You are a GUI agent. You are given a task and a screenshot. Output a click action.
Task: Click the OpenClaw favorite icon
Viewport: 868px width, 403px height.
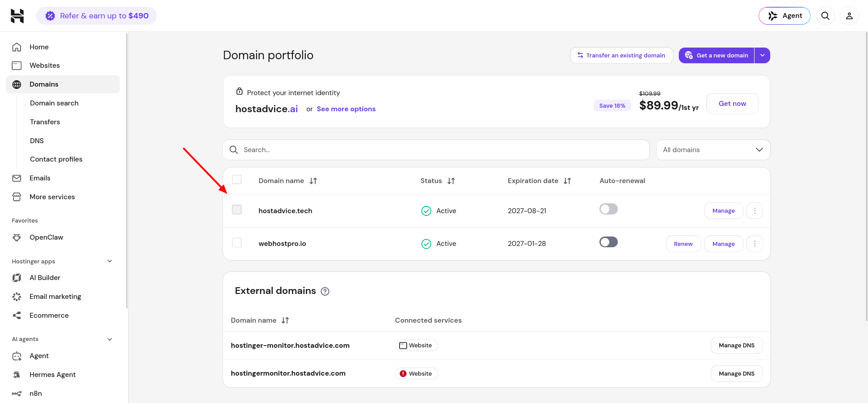point(17,237)
